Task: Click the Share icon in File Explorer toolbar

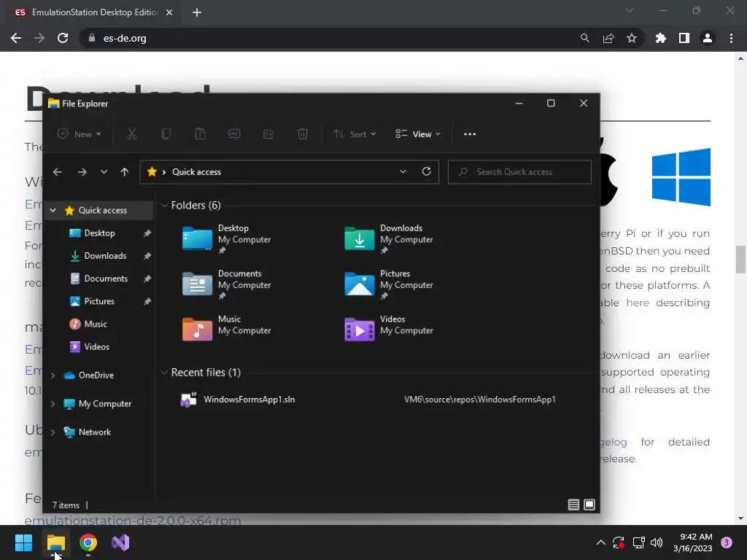Action: pos(268,134)
